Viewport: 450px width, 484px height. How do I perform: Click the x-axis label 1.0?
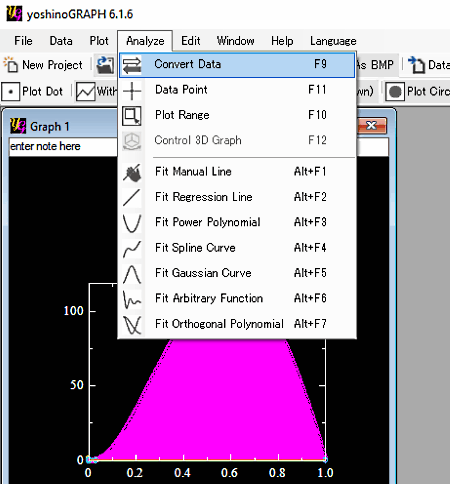[x=325, y=473]
